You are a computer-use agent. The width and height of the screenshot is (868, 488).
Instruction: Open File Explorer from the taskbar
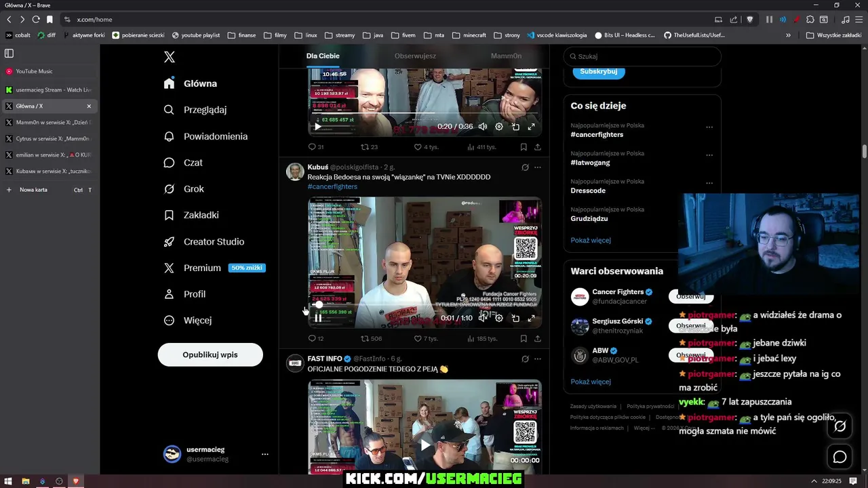coord(25,481)
